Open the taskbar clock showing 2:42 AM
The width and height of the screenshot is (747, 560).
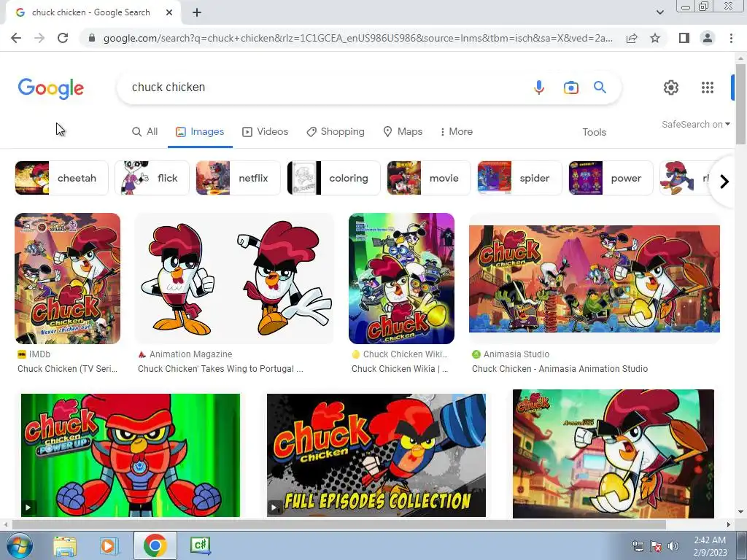(x=710, y=546)
